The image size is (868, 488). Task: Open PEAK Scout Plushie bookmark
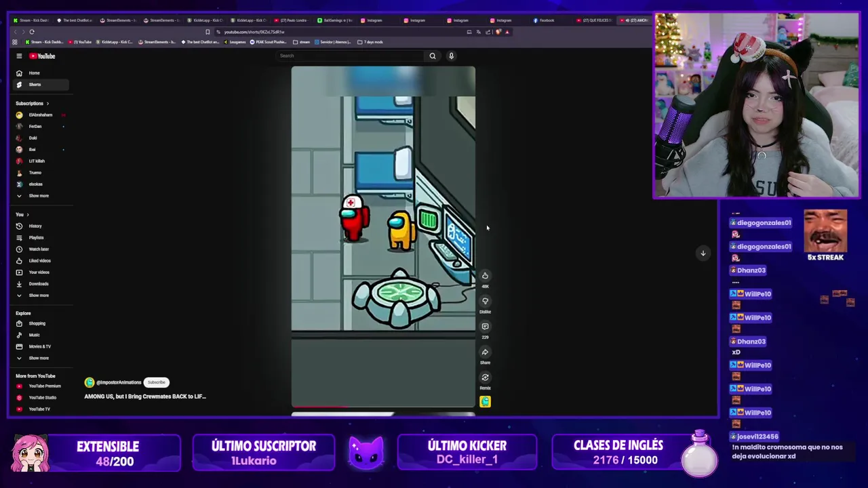269,42
